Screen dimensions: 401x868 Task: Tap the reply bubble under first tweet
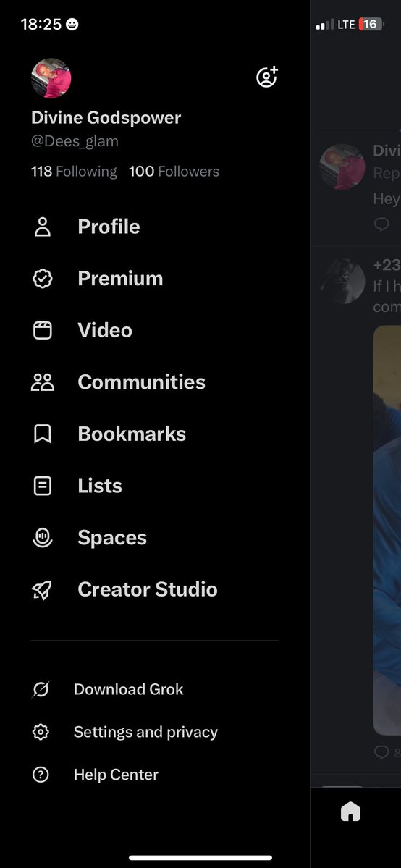click(381, 224)
